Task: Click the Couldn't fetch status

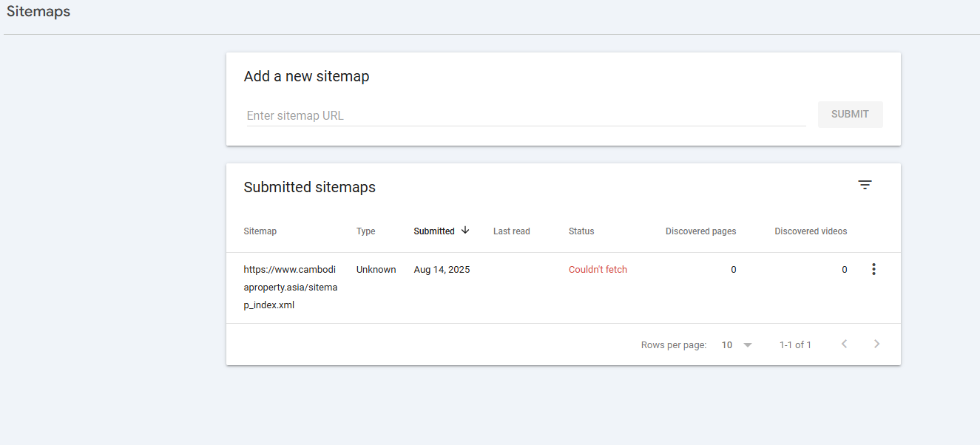Action: pos(598,270)
